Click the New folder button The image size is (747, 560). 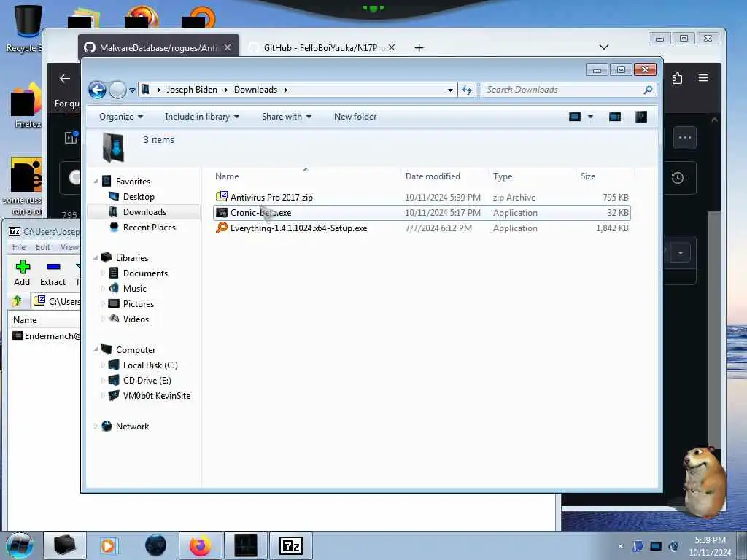coord(355,117)
